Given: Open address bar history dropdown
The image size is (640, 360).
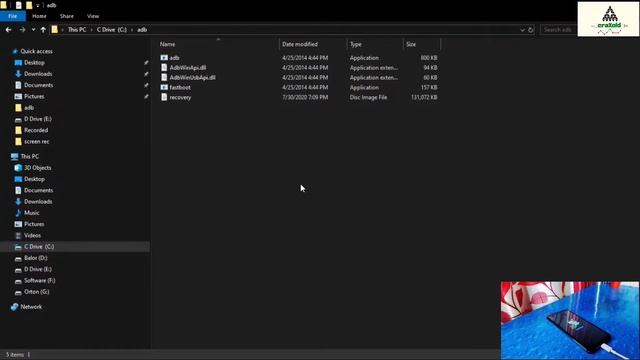Looking at the screenshot, I should pos(522,30).
